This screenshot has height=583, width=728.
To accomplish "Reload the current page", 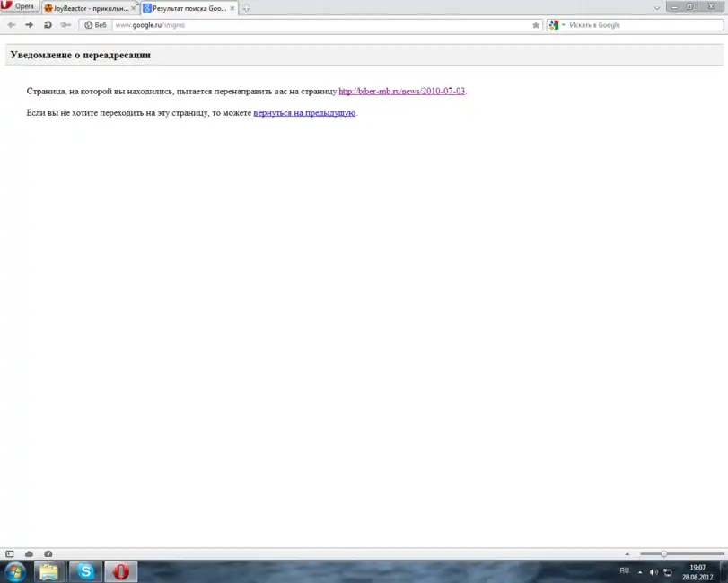I will (x=48, y=25).
